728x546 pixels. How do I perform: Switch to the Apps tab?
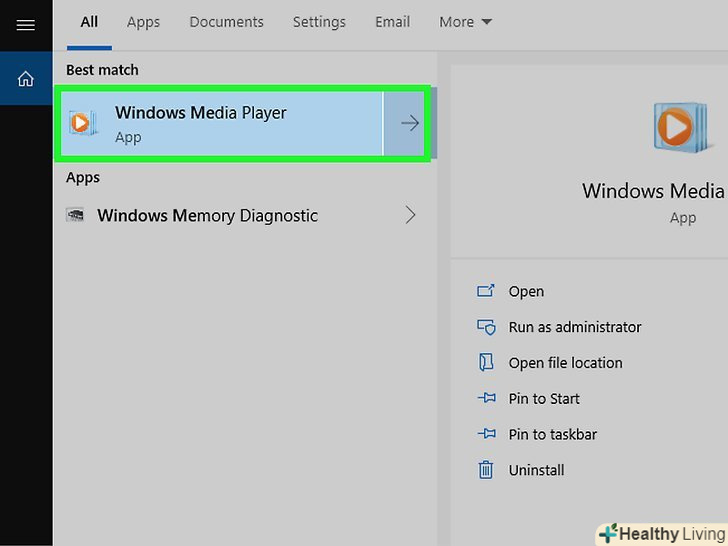(143, 22)
